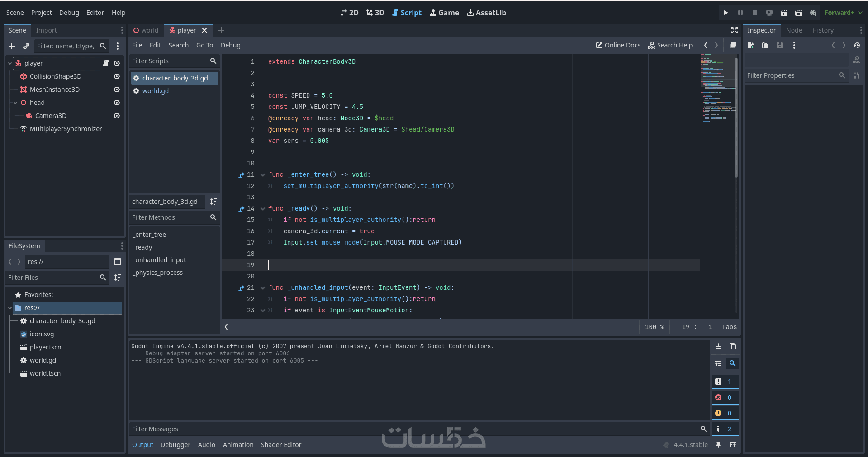Toggle visibility of the player node
This screenshot has width=868, height=457.
click(117, 63)
